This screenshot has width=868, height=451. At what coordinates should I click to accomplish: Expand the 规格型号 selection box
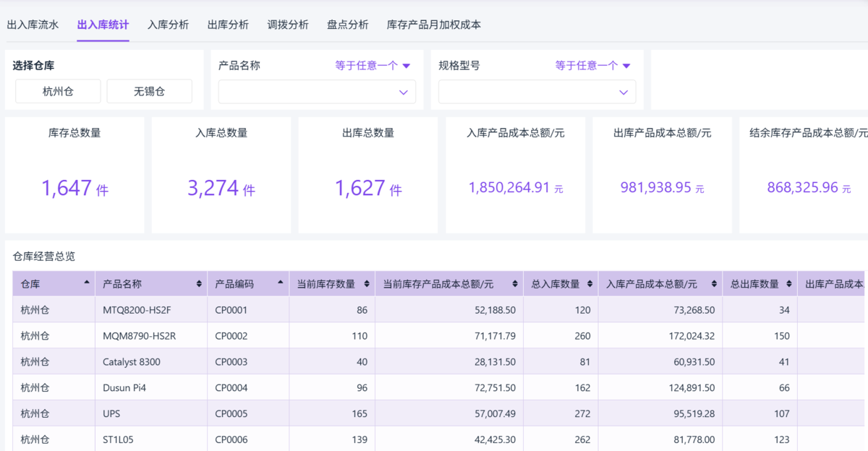[x=537, y=92]
